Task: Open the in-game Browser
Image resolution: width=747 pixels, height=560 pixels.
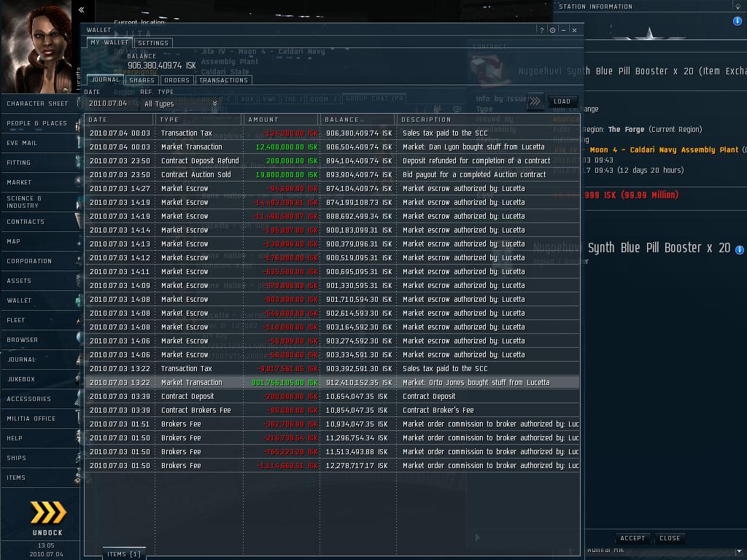Action: tap(41, 340)
